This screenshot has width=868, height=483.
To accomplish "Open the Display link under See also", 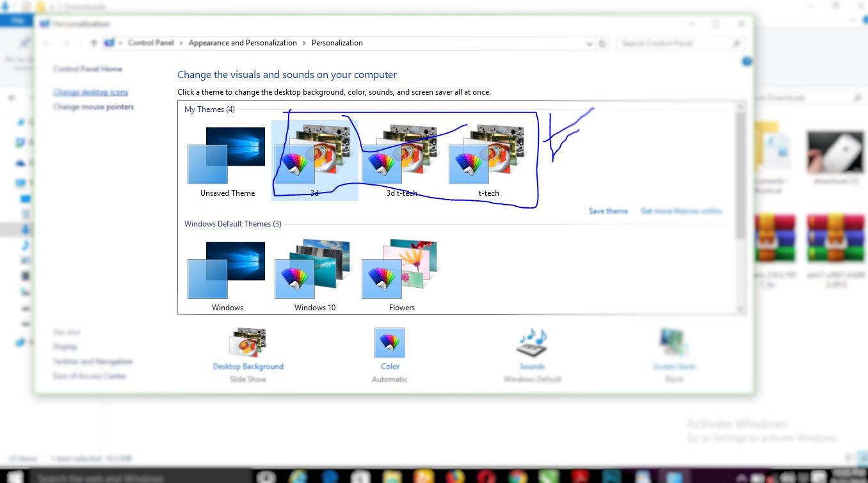I will click(65, 347).
